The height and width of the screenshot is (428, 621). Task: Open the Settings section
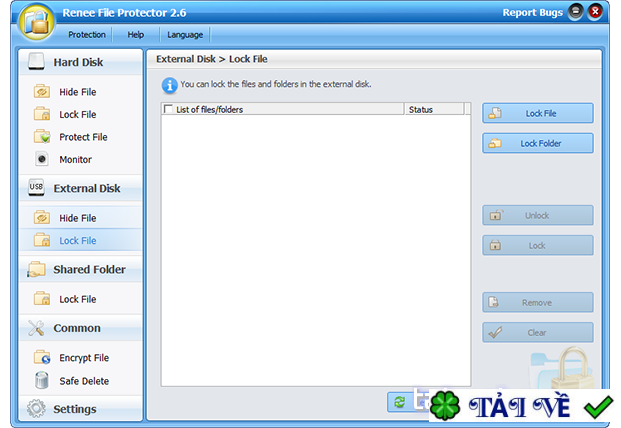(80, 409)
